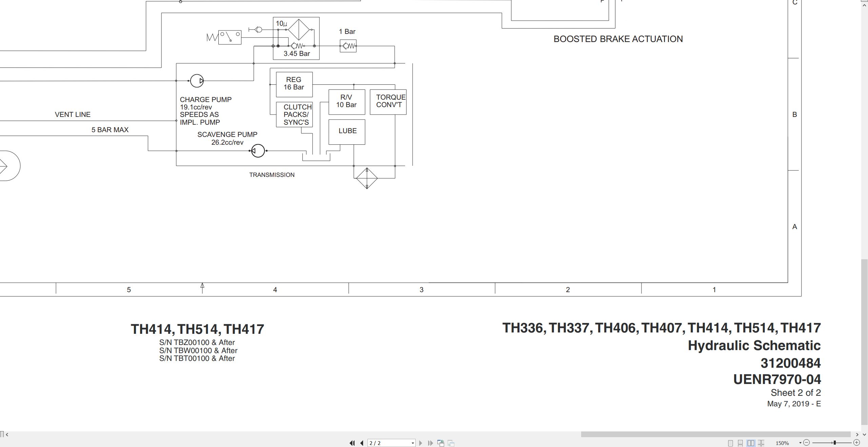Click the CLUTCH PACKS/SYNC'S block

coord(294,115)
